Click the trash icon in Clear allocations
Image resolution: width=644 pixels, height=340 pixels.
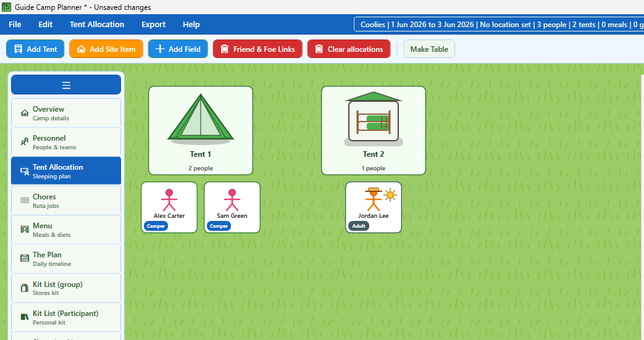(319, 49)
